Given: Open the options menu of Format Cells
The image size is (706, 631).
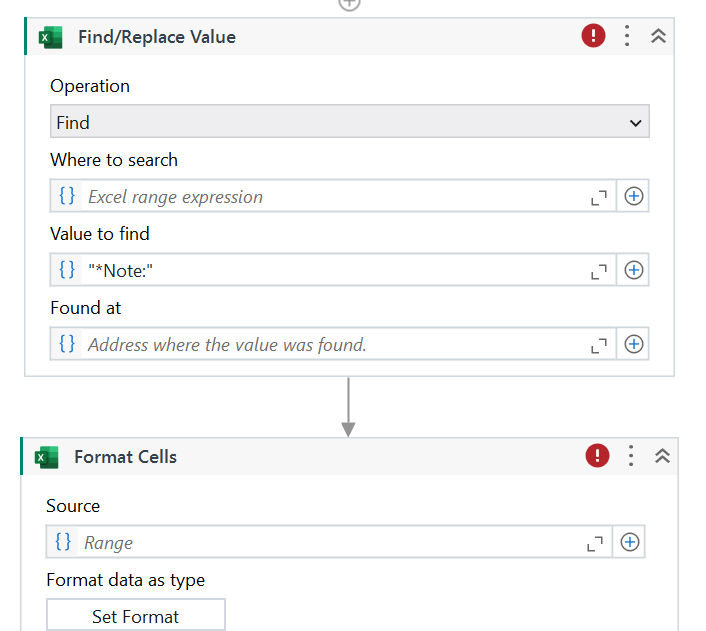Looking at the screenshot, I should [x=631, y=455].
